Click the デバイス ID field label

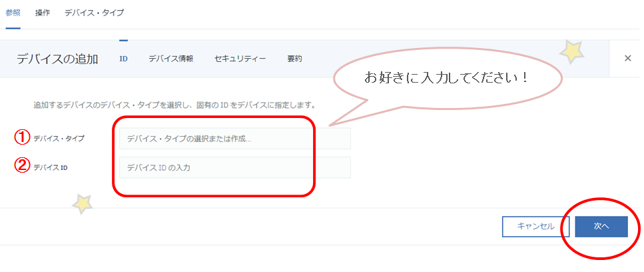tap(51, 167)
